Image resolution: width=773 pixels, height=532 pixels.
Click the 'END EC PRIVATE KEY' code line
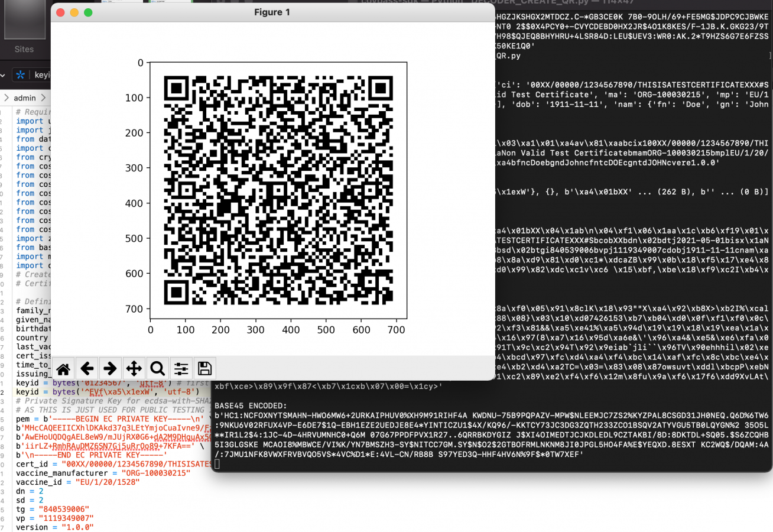(92, 455)
